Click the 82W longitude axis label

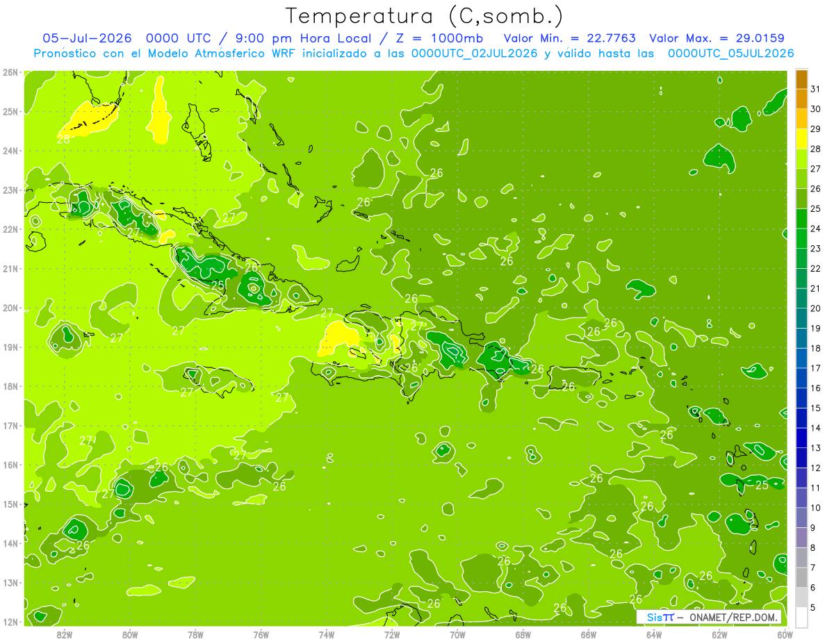click(65, 634)
